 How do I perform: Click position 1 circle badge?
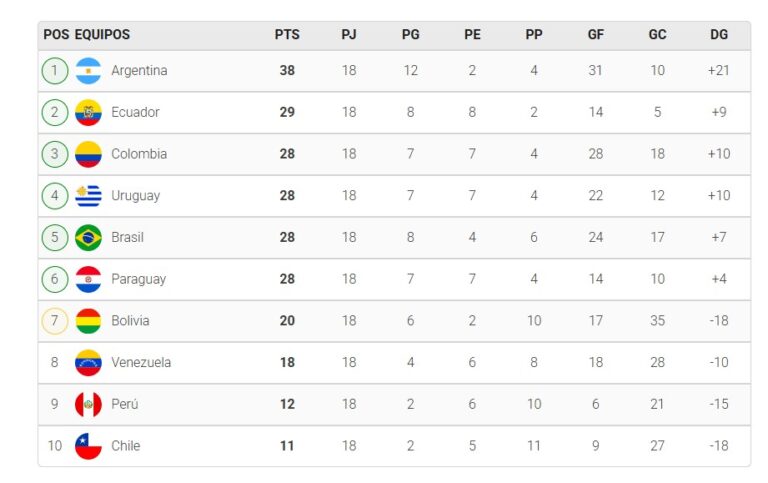coord(55,71)
